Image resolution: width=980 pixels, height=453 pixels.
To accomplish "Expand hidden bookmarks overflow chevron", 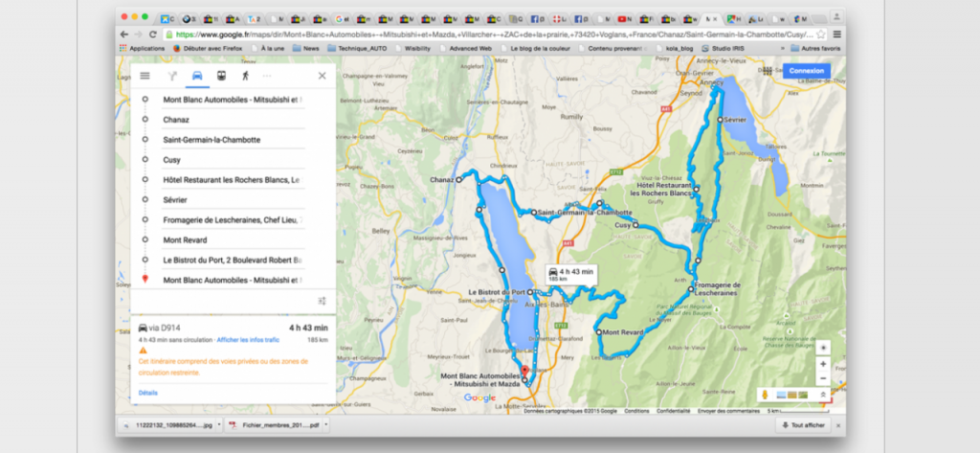I will [782, 48].
